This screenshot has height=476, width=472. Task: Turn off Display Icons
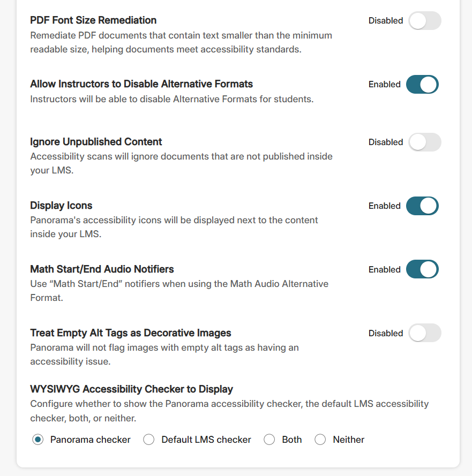[x=422, y=206]
